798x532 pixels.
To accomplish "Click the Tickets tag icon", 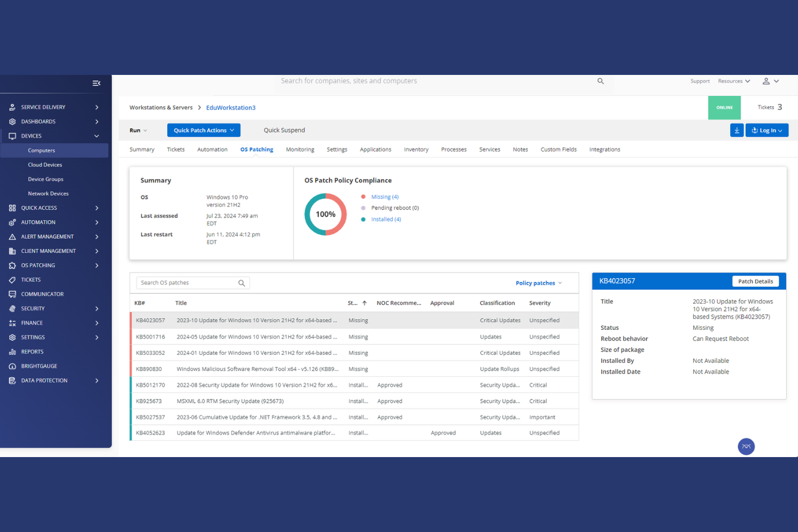I will (x=12, y=280).
